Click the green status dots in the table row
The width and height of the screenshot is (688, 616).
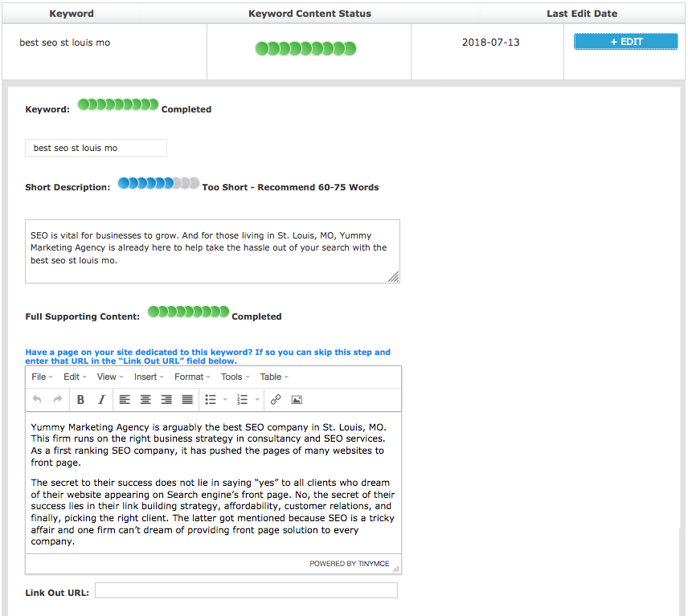coord(305,49)
